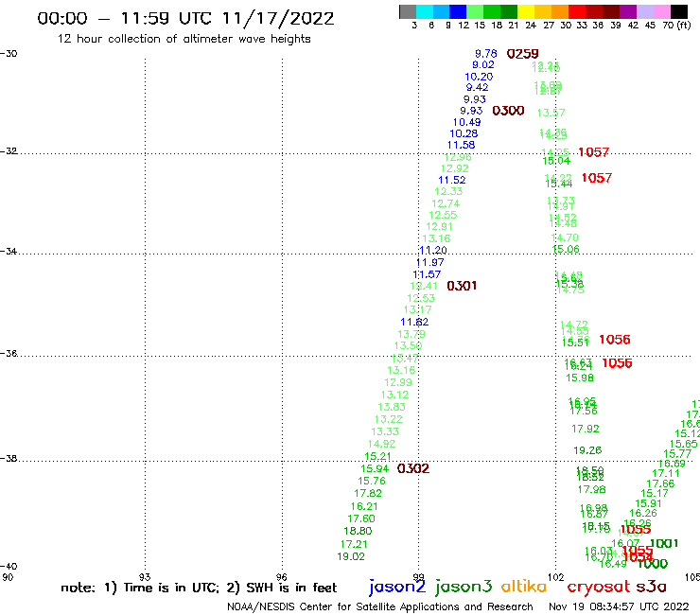
Task: Click the wave height value '19.26'
Action: tap(587, 450)
